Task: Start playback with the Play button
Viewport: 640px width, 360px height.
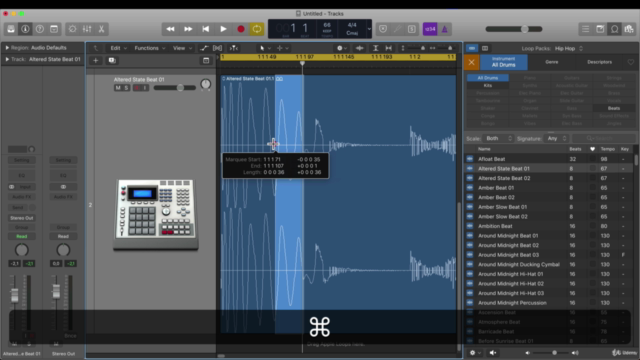Action: coord(223,29)
